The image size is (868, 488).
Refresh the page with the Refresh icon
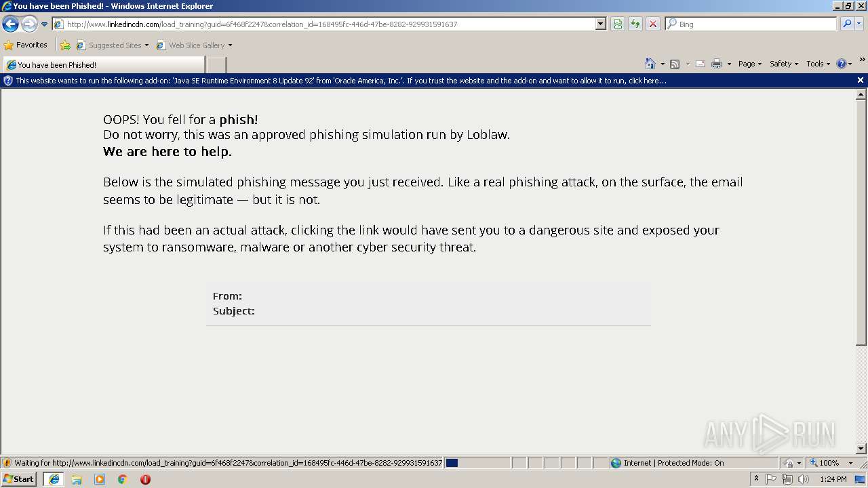pos(635,24)
